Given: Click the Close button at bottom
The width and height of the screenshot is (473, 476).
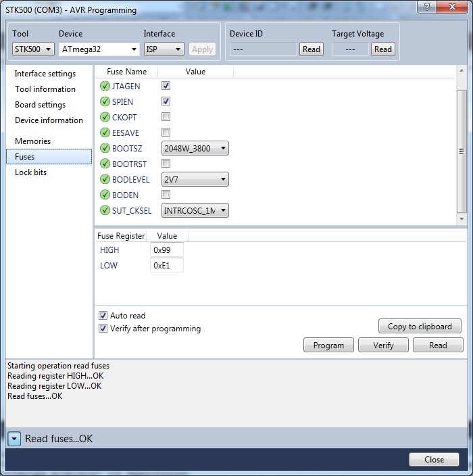Looking at the screenshot, I should [434, 460].
